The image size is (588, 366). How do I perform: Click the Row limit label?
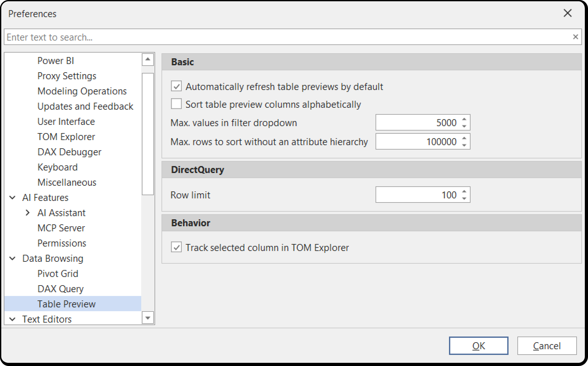[190, 195]
